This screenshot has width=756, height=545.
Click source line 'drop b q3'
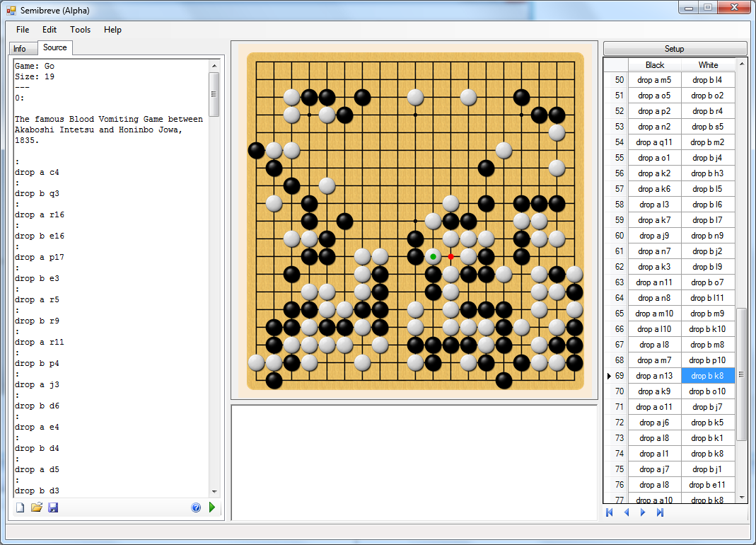coord(37,193)
